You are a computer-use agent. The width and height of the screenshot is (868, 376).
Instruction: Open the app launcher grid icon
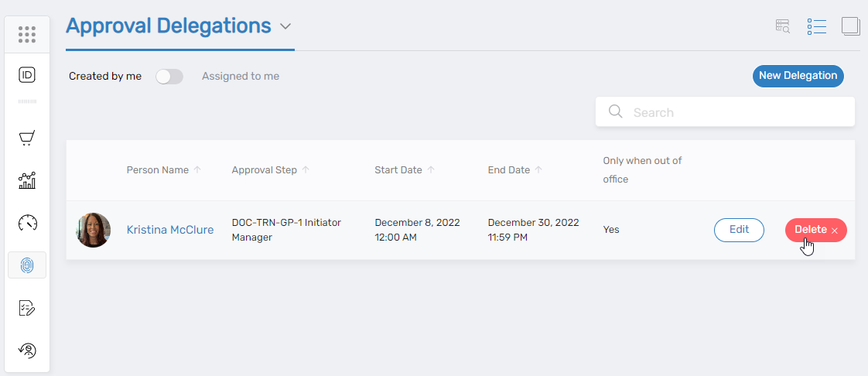[27, 34]
